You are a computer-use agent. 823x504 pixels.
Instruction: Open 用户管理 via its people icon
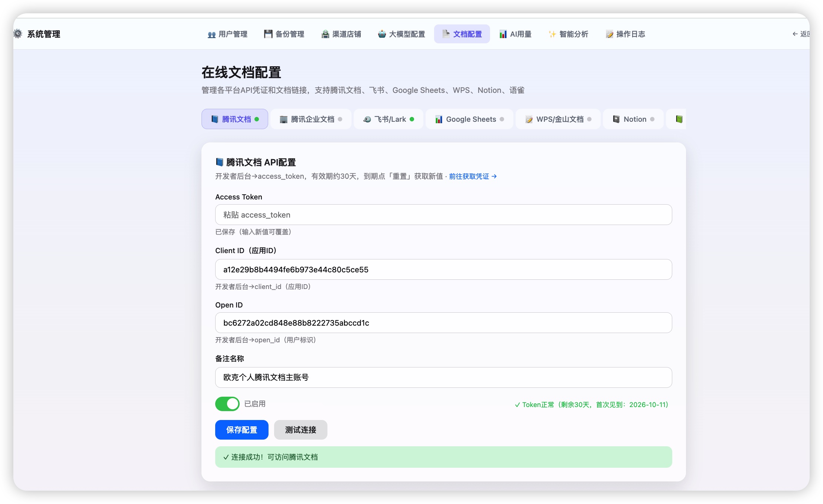tap(211, 34)
